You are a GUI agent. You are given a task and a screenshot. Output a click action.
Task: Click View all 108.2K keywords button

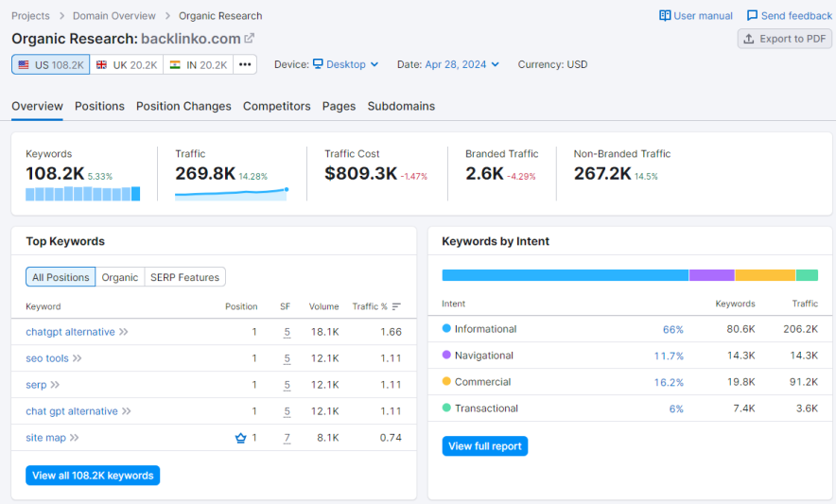[93, 476]
